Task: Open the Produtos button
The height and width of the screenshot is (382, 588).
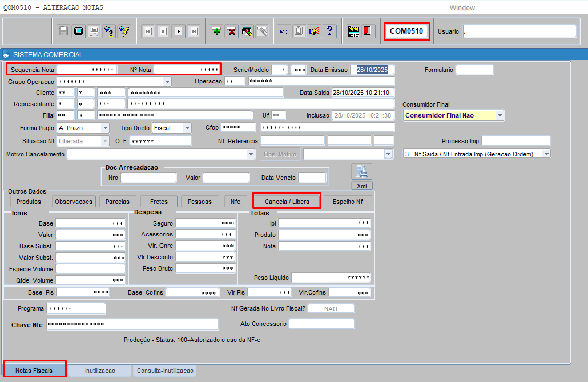Action: (29, 202)
